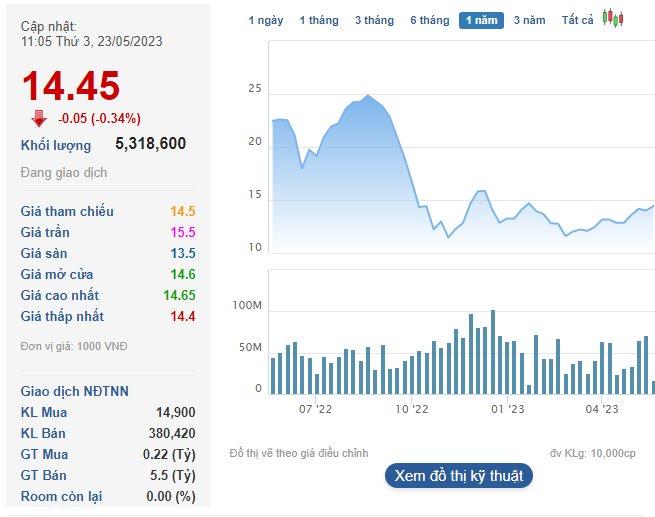This screenshot has width=655, height=517.
Task: Click the 5,318,600 volume value
Action: pyautogui.click(x=150, y=144)
